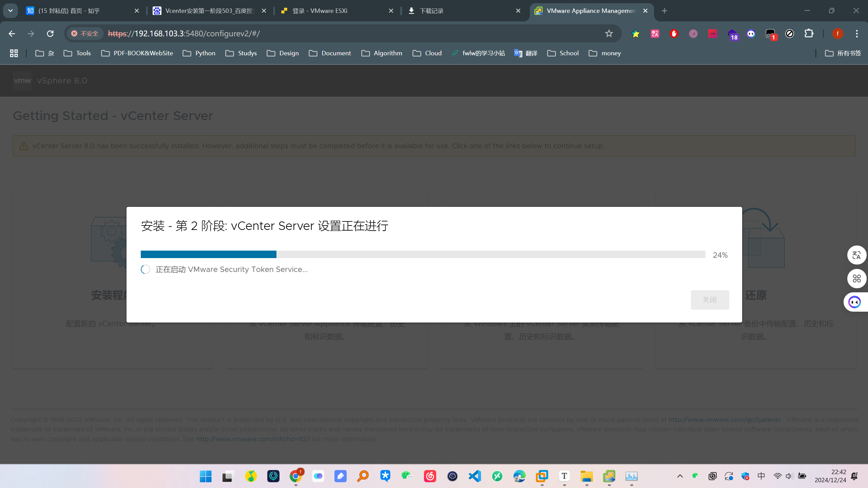The width and height of the screenshot is (868, 488).
Task: Click the installation progress bar
Action: tap(423, 254)
